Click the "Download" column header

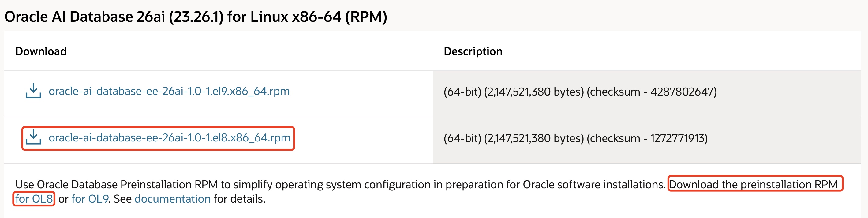41,51
